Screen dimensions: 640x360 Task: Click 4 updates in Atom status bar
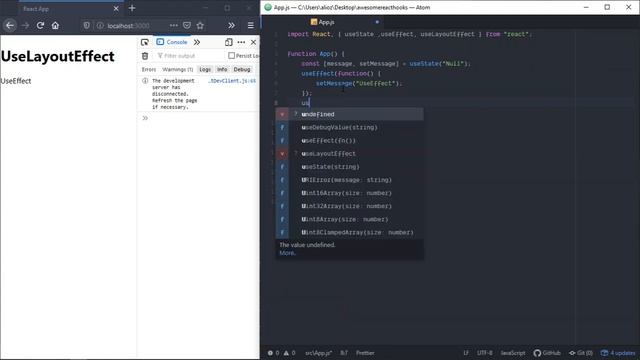(x=618, y=353)
